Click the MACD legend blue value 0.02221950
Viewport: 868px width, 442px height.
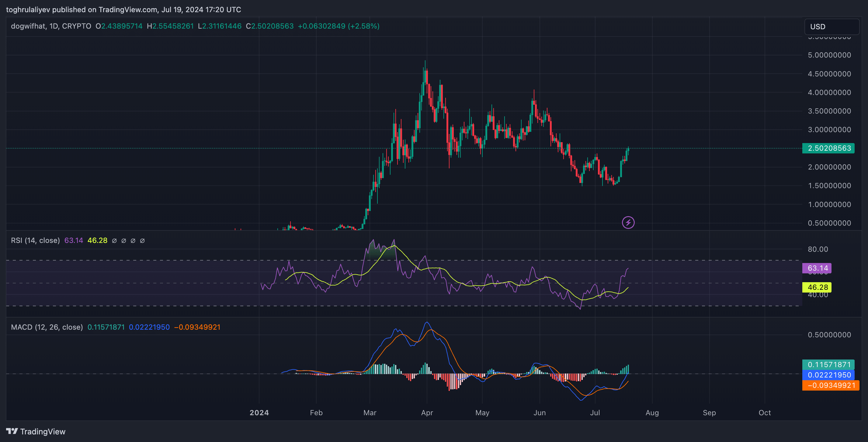(149, 327)
